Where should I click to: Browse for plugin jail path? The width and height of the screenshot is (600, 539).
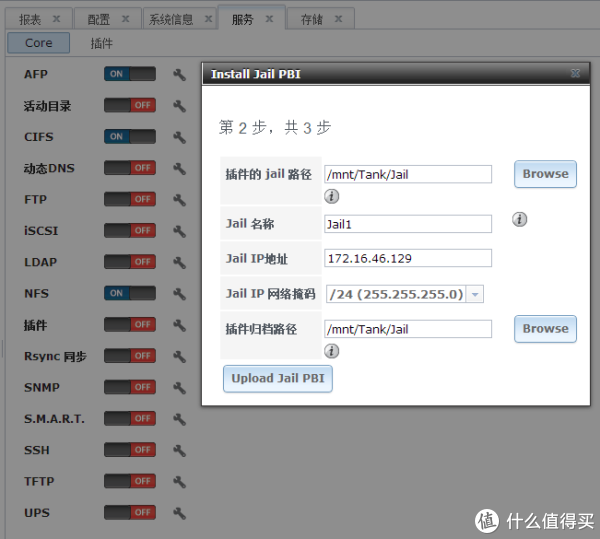tap(545, 174)
